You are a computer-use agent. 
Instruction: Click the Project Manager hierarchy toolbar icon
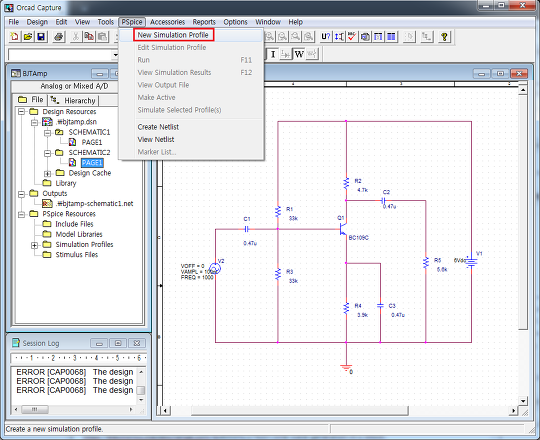[x=426, y=36]
